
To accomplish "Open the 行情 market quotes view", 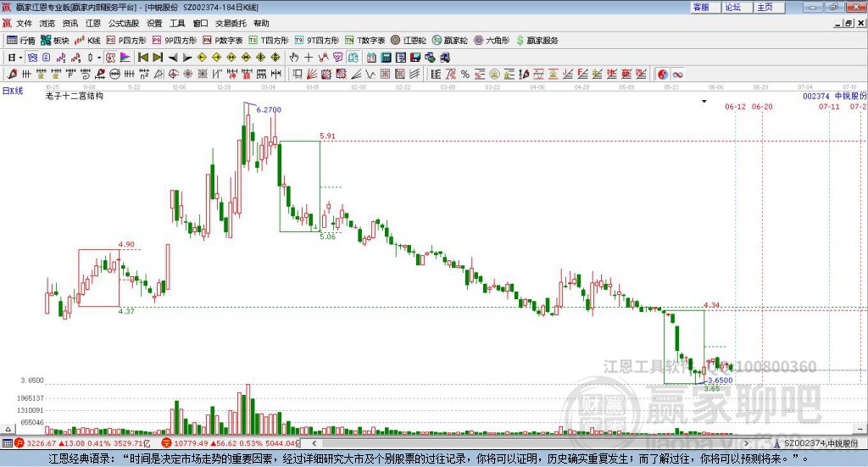I will pos(21,41).
